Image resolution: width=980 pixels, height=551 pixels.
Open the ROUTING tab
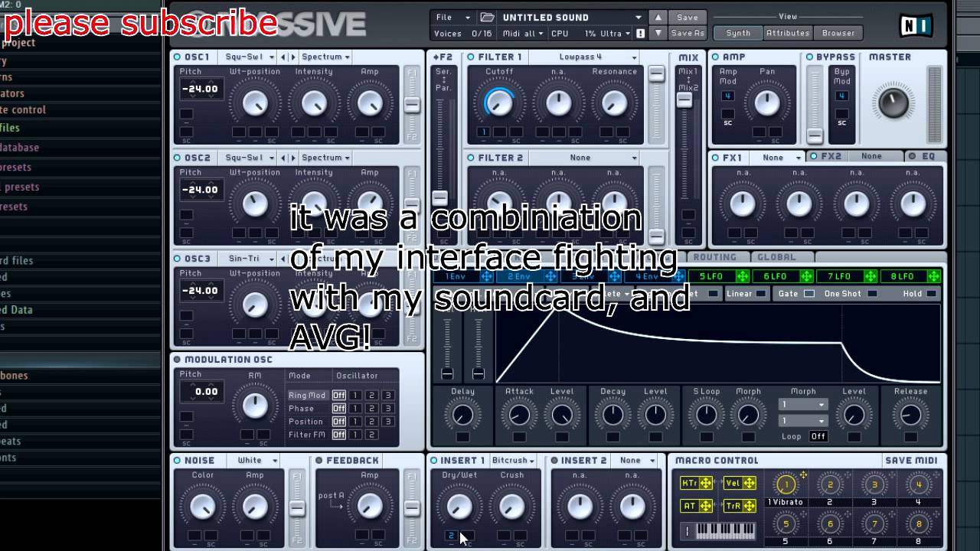tap(715, 257)
